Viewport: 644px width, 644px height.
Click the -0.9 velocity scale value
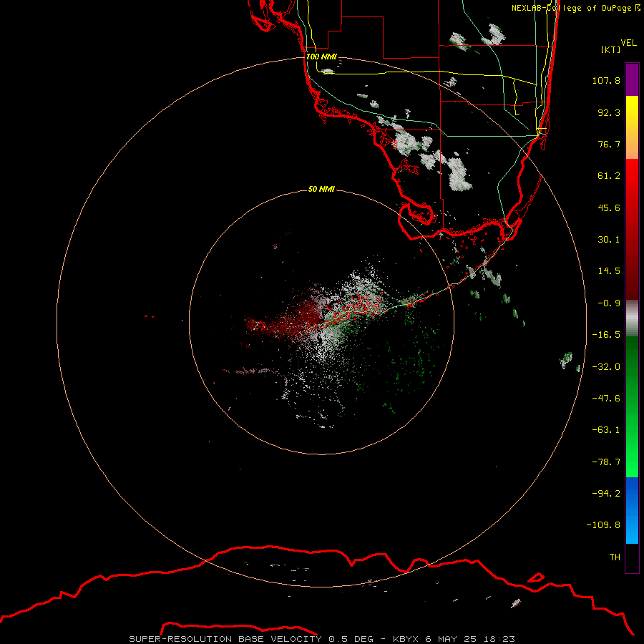609,303
